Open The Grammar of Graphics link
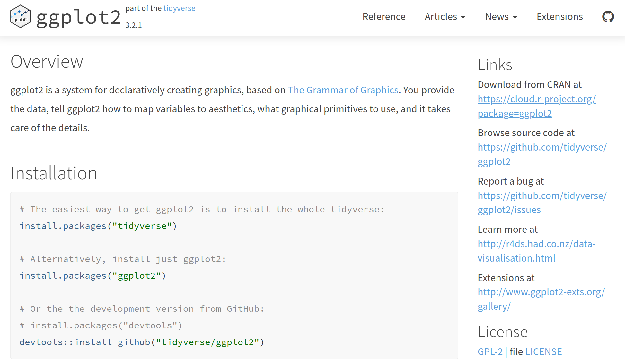This screenshot has height=364, width=625. pos(343,90)
